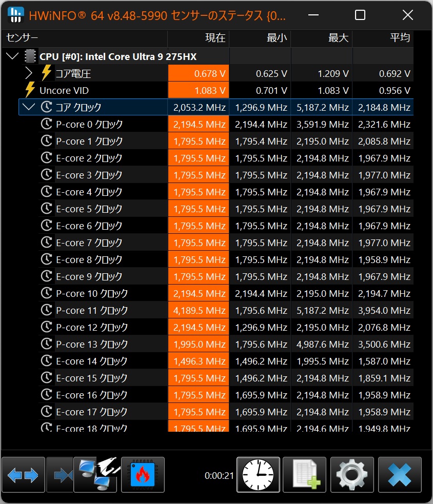Click the expand/collapse arrows toolbar button

point(23,475)
